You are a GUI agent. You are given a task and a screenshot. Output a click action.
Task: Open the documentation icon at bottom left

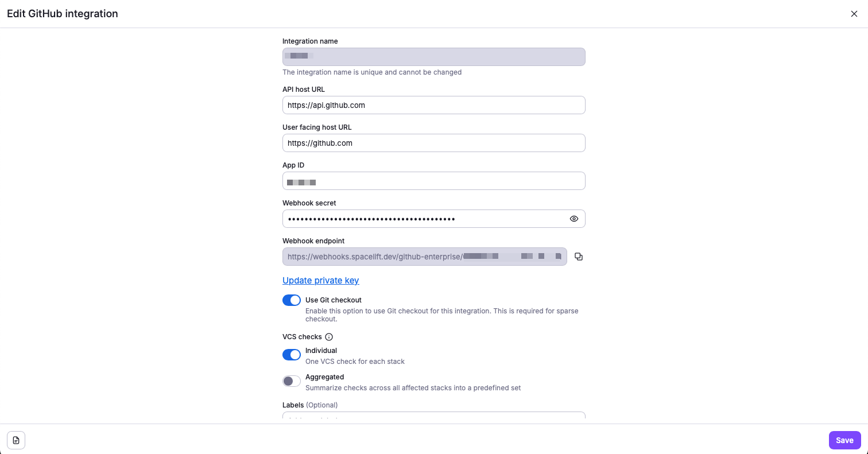tap(16, 440)
